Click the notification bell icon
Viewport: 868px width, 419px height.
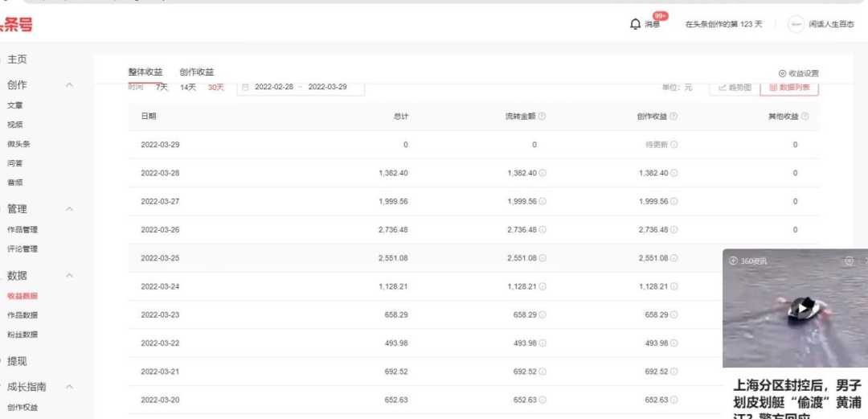coord(636,24)
